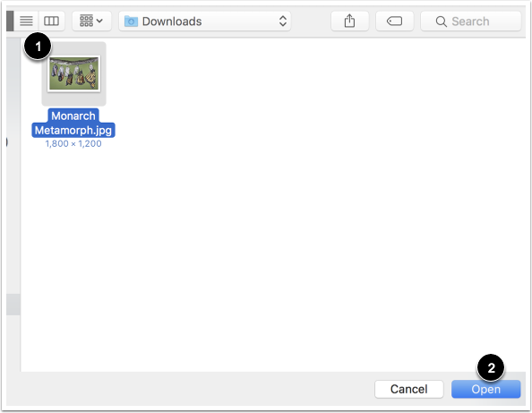Click the Monarch Metamorph.jpg file name label
Screen dimensions: 532x413
click(x=73, y=123)
